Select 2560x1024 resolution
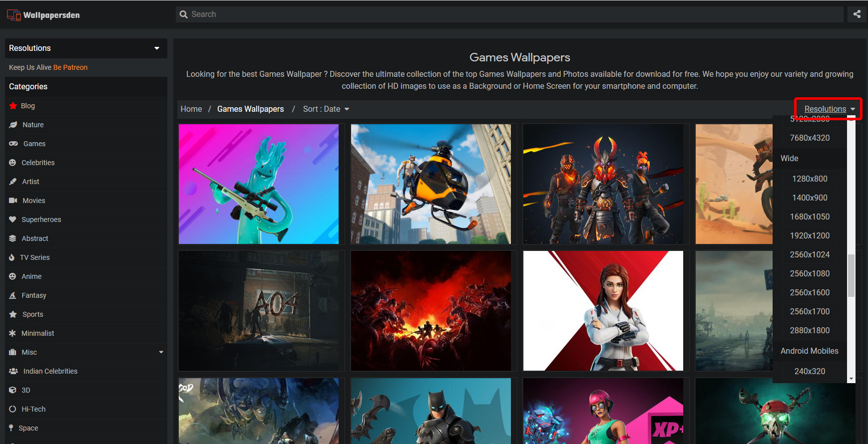The height and width of the screenshot is (444, 868). pos(810,255)
